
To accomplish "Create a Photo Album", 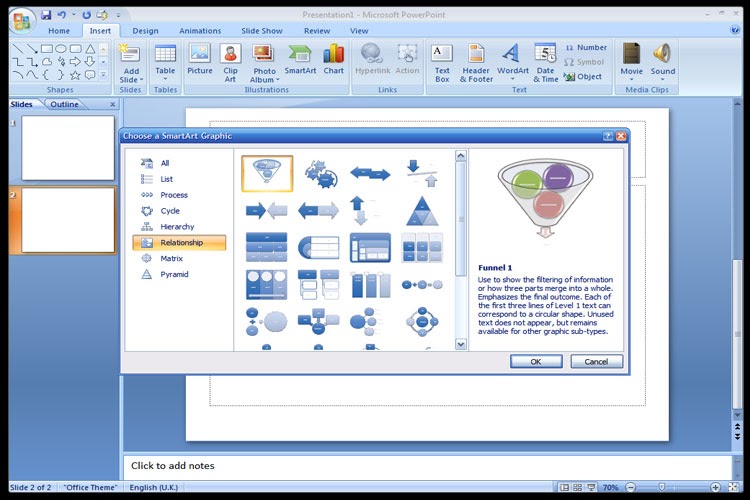I will coord(264,62).
